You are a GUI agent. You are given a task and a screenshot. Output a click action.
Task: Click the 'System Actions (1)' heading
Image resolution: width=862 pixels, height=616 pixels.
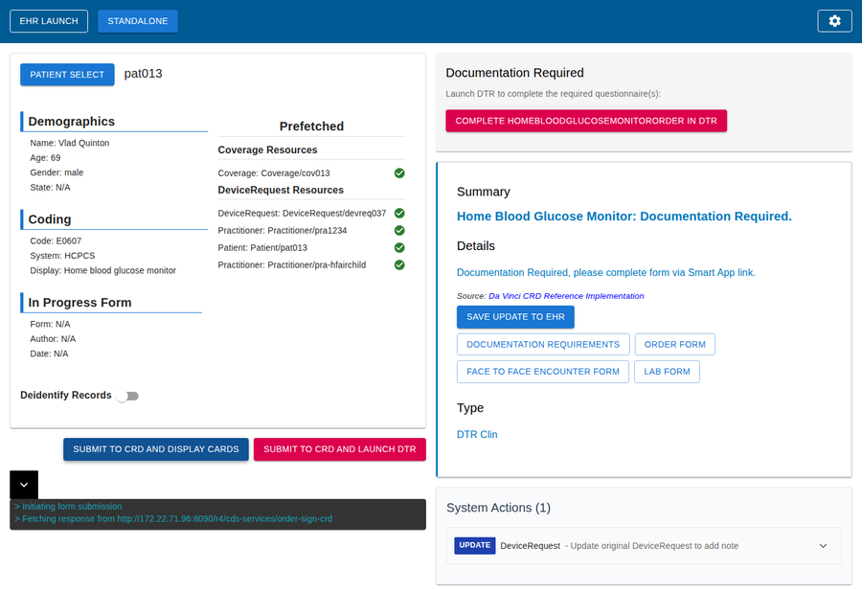coord(498,508)
